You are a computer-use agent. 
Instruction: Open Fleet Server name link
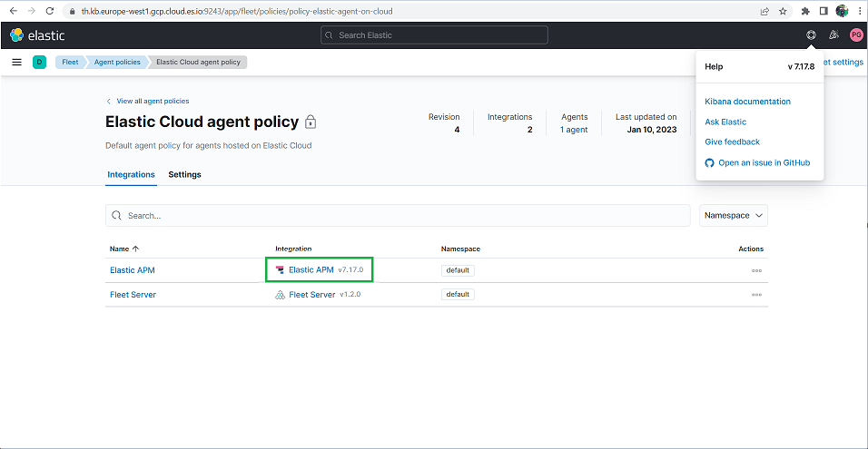pyautogui.click(x=133, y=295)
